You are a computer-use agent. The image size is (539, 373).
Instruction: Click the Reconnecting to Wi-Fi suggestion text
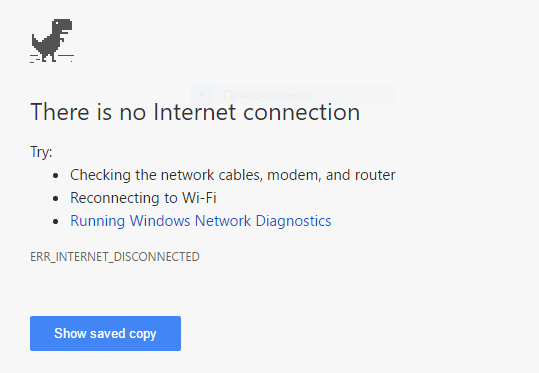pyautogui.click(x=143, y=198)
